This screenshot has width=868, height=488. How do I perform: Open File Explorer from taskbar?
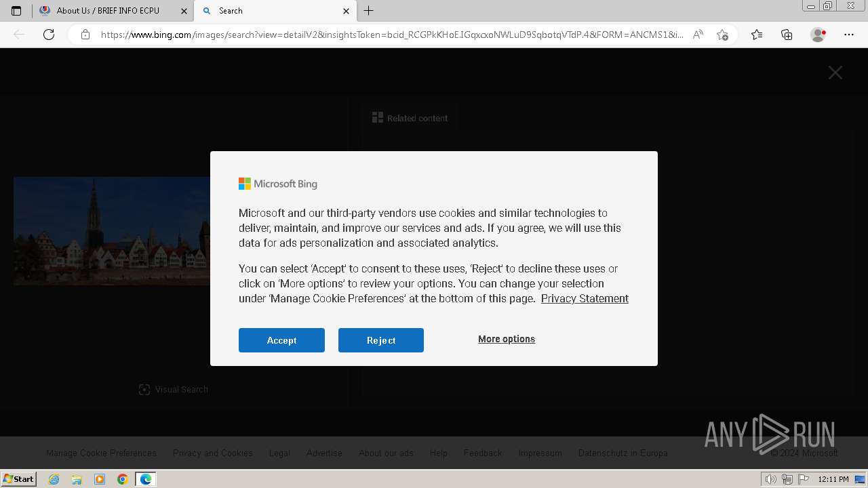click(77, 479)
